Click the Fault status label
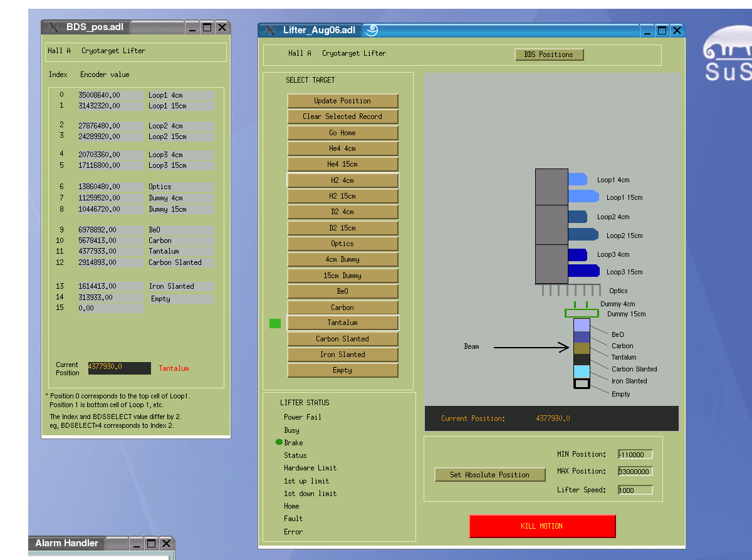 [x=293, y=519]
